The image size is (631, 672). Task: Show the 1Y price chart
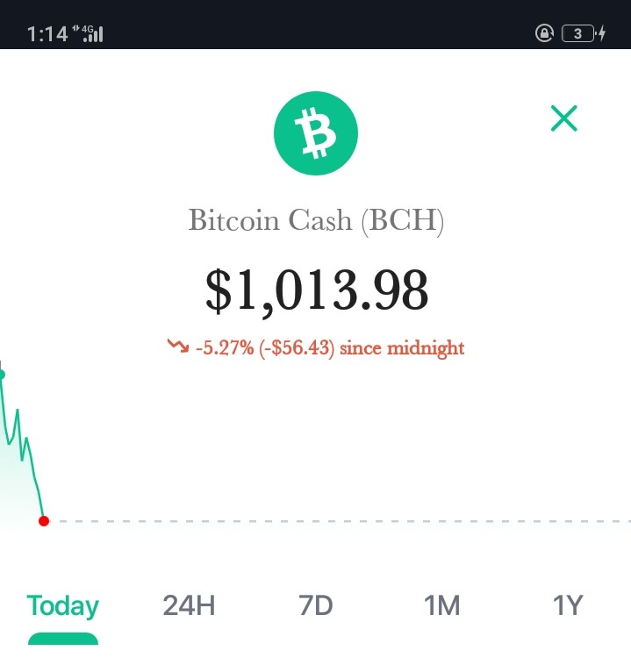(568, 605)
